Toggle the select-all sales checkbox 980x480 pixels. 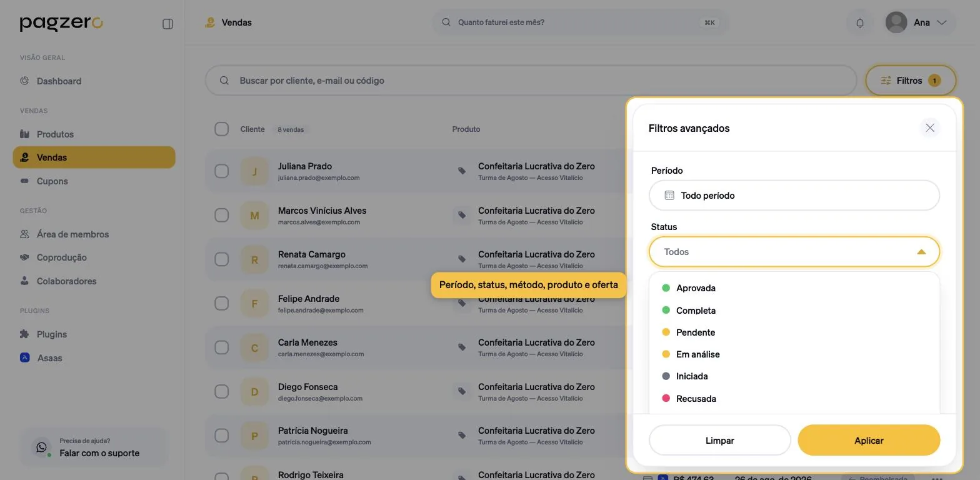click(221, 129)
